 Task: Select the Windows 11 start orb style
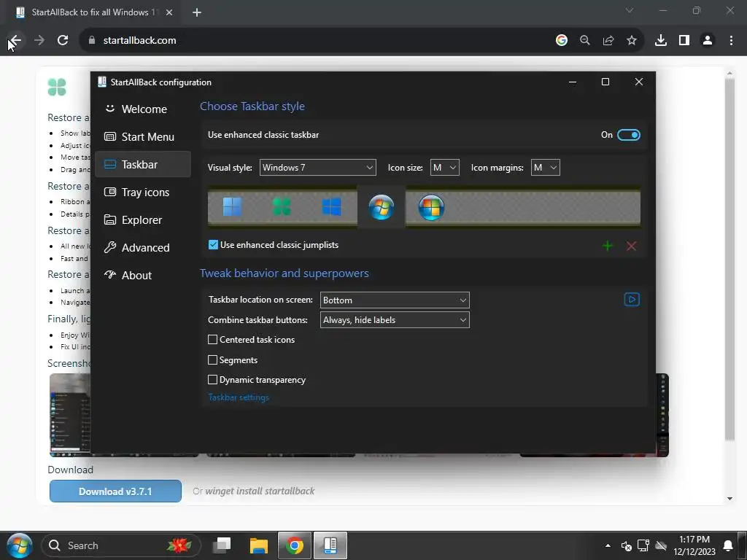point(232,207)
